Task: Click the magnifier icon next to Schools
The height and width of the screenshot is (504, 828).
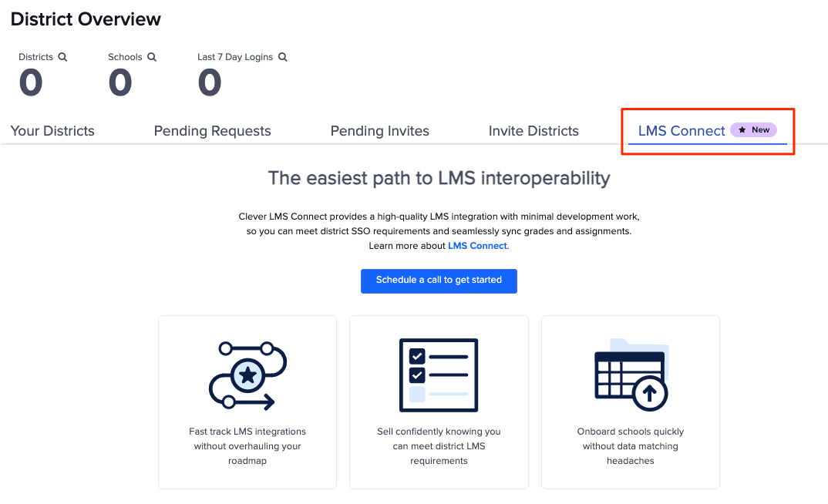Action: [152, 56]
